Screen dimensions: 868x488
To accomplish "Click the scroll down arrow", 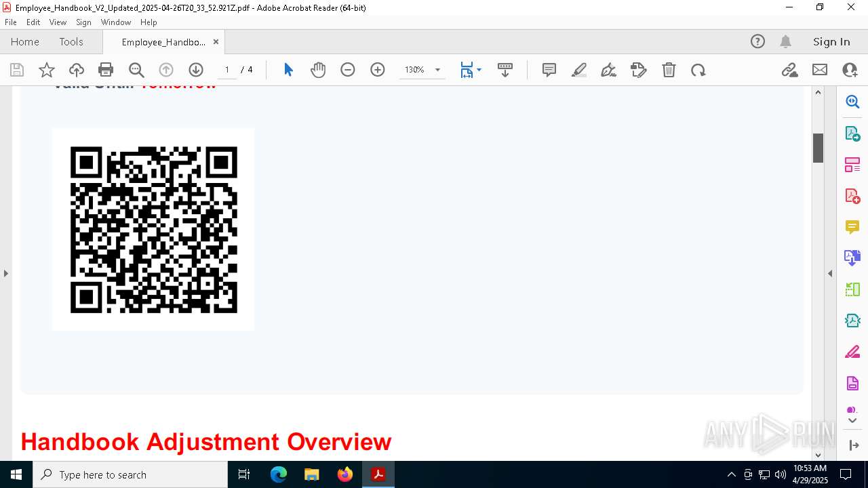I will (x=818, y=455).
